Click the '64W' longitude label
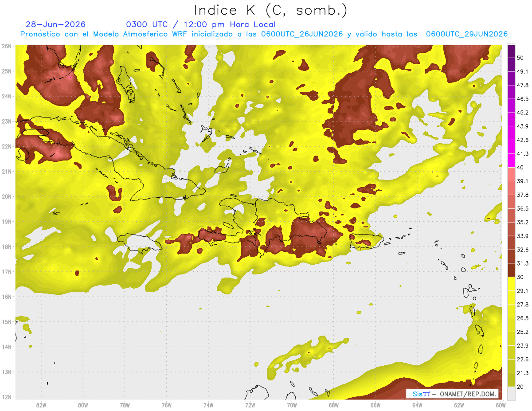 (417, 405)
